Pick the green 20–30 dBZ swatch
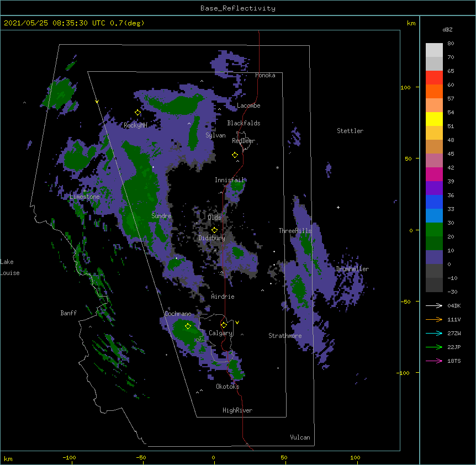This screenshot has width=476, height=465. pos(434,230)
